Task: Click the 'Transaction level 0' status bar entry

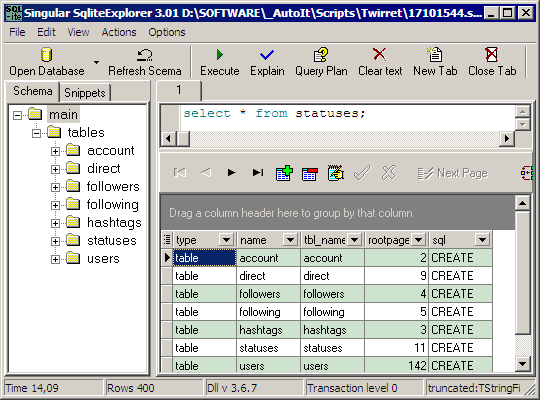Action: click(364, 388)
